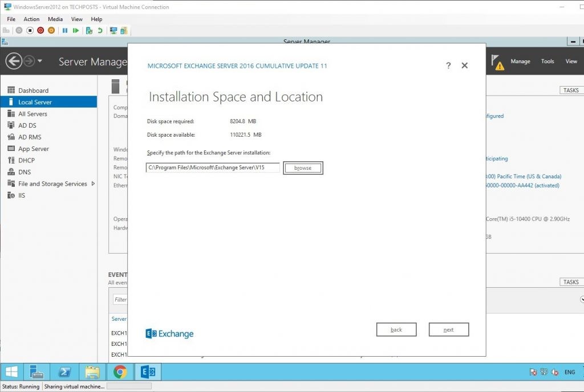The height and width of the screenshot is (392, 584).
Task: Select App Server in the sidebar
Action: click(x=48, y=149)
